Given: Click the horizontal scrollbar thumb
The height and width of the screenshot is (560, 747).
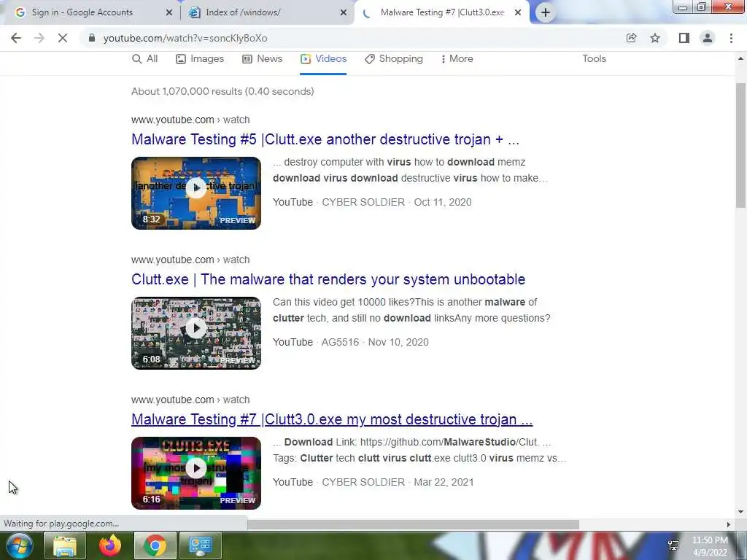Looking at the screenshot, I should tap(413, 524).
